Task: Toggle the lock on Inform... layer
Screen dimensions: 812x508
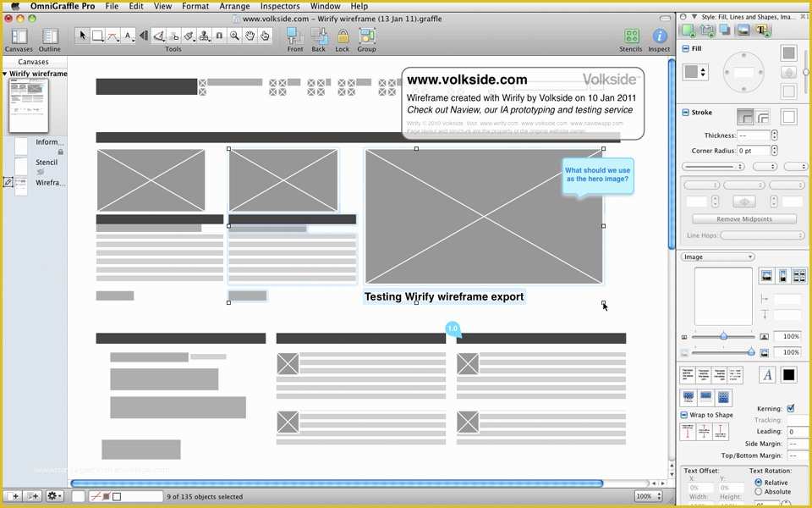Action: coord(61,152)
